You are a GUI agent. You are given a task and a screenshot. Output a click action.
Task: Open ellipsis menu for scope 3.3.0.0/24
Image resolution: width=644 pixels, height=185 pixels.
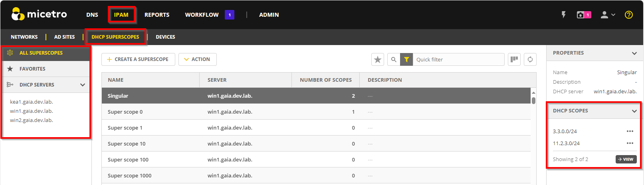pyautogui.click(x=630, y=131)
